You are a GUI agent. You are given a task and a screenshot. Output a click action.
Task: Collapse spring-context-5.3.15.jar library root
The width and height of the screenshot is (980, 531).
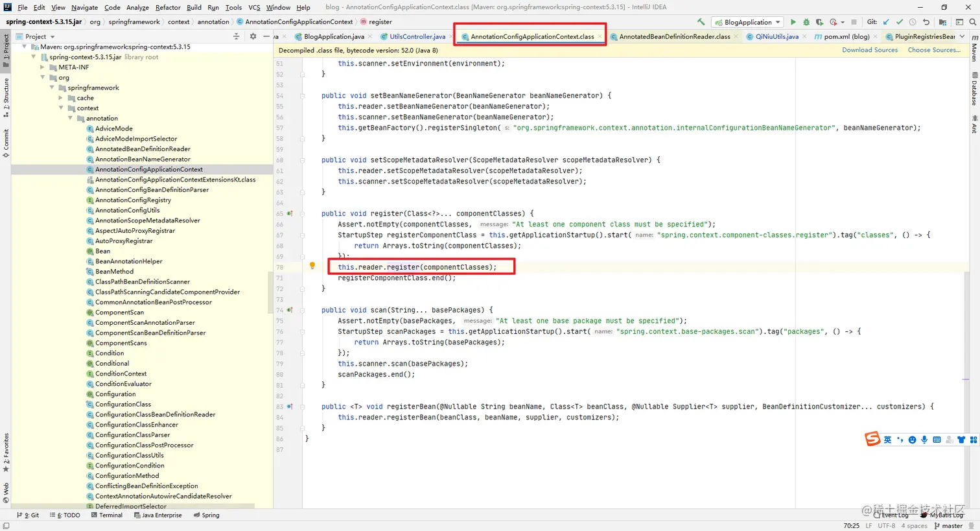[34, 57]
